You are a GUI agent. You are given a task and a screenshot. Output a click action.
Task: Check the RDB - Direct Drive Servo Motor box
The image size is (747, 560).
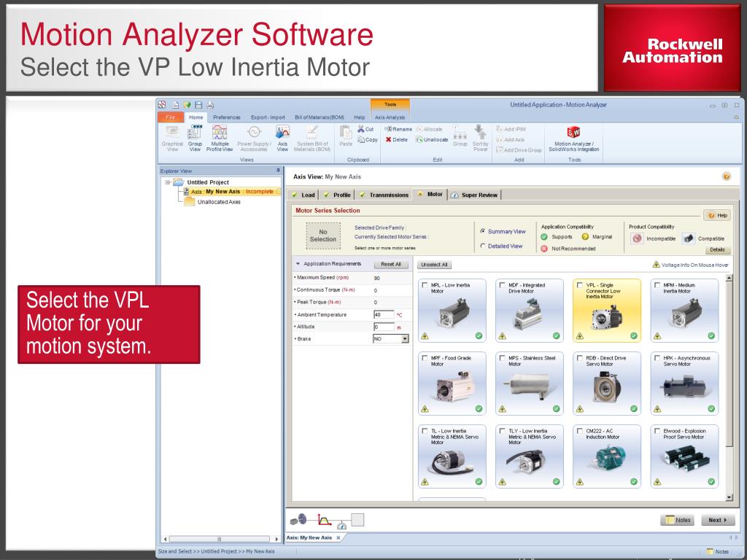[579, 358]
